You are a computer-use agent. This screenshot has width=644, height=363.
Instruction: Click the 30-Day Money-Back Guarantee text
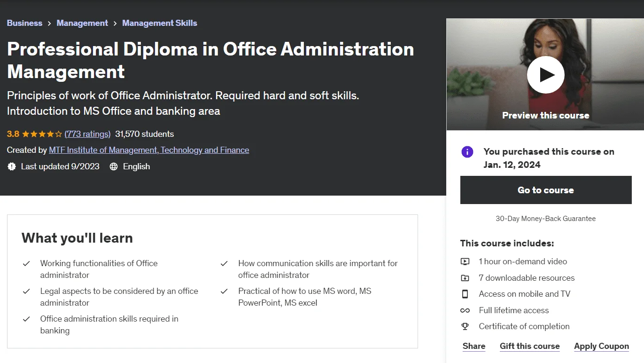tap(546, 219)
